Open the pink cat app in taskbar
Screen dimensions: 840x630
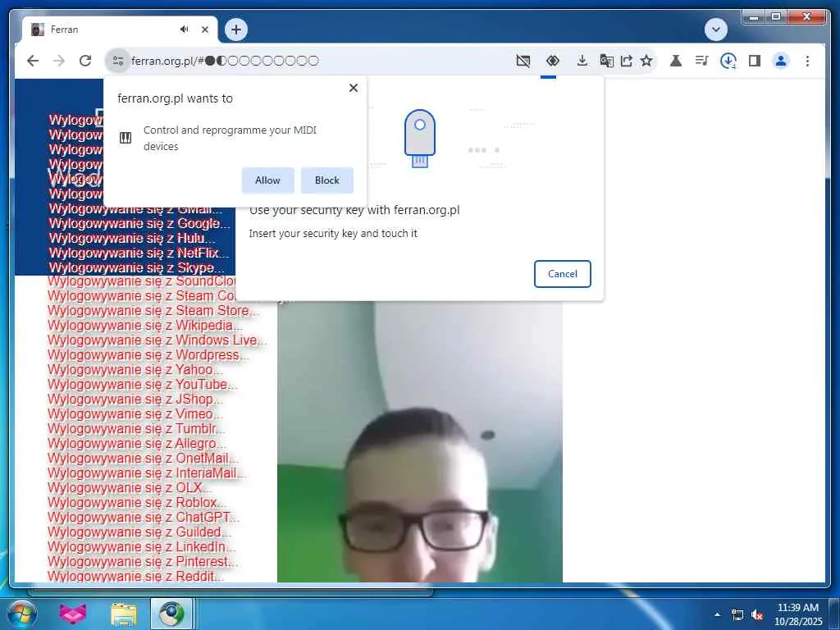click(73, 614)
